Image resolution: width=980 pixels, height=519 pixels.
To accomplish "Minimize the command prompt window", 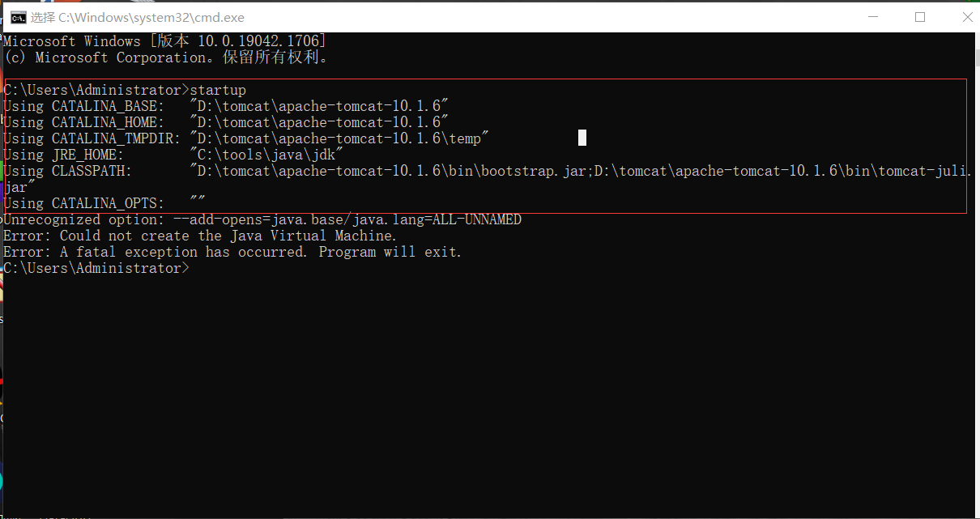I will point(872,16).
